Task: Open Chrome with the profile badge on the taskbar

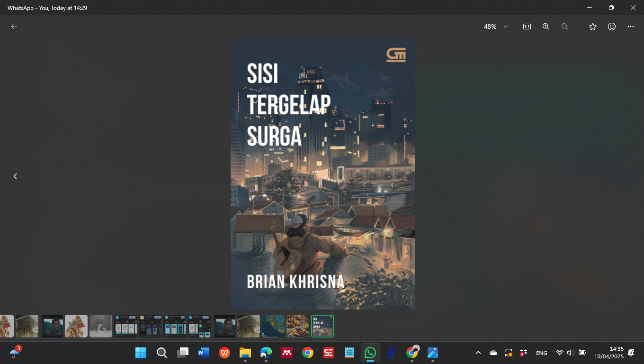Action: tap(412, 353)
